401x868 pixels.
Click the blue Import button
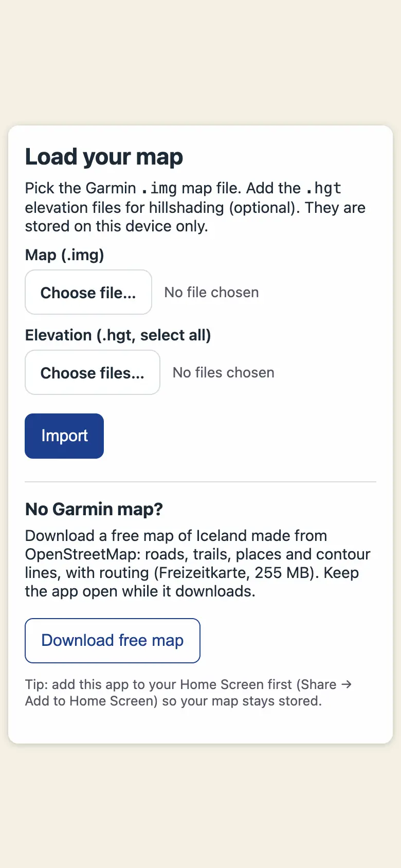[64, 436]
